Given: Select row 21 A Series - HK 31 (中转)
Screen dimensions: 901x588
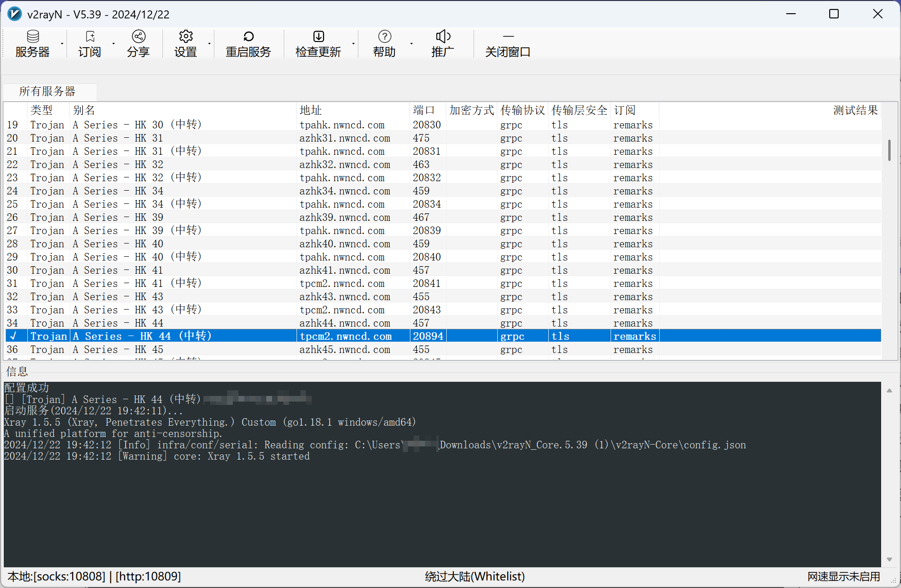Looking at the screenshot, I should click(x=442, y=151).
